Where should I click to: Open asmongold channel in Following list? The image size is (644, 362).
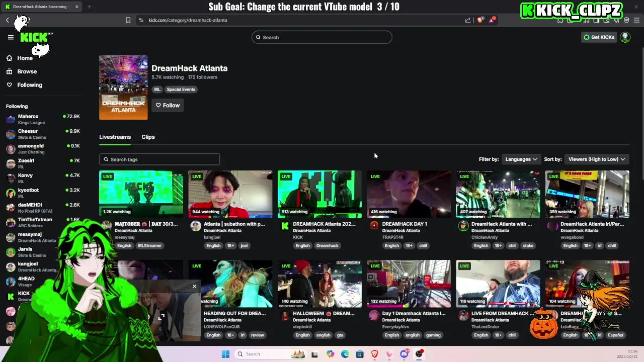(x=43, y=149)
